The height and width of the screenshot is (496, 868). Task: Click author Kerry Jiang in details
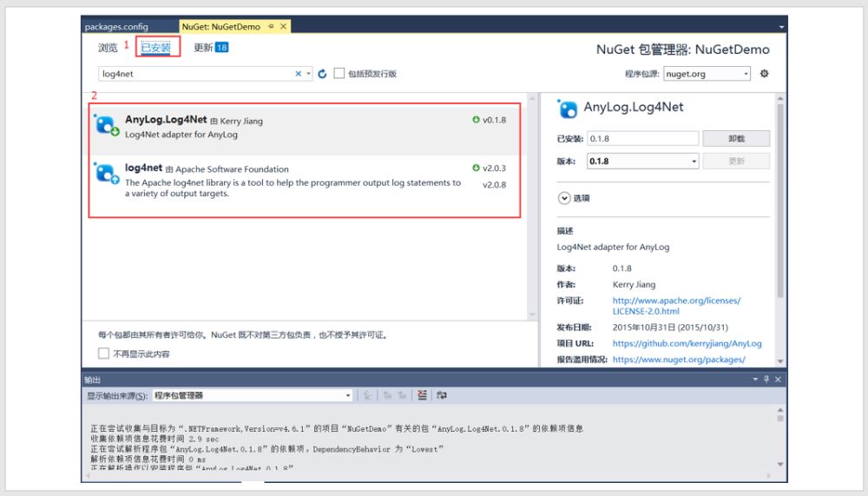[x=634, y=284]
